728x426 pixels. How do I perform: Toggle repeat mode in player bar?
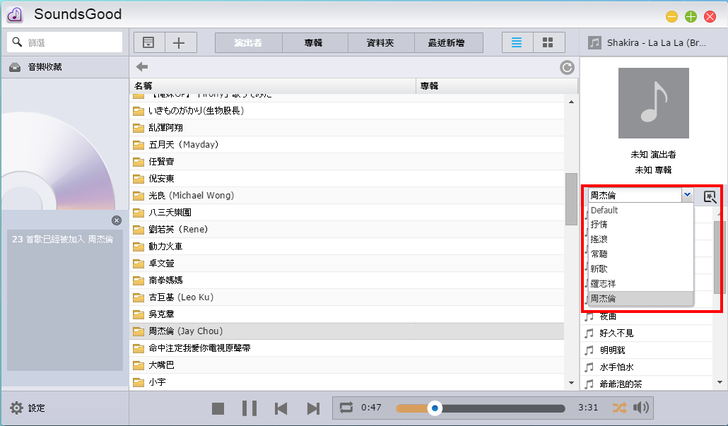(346, 408)
